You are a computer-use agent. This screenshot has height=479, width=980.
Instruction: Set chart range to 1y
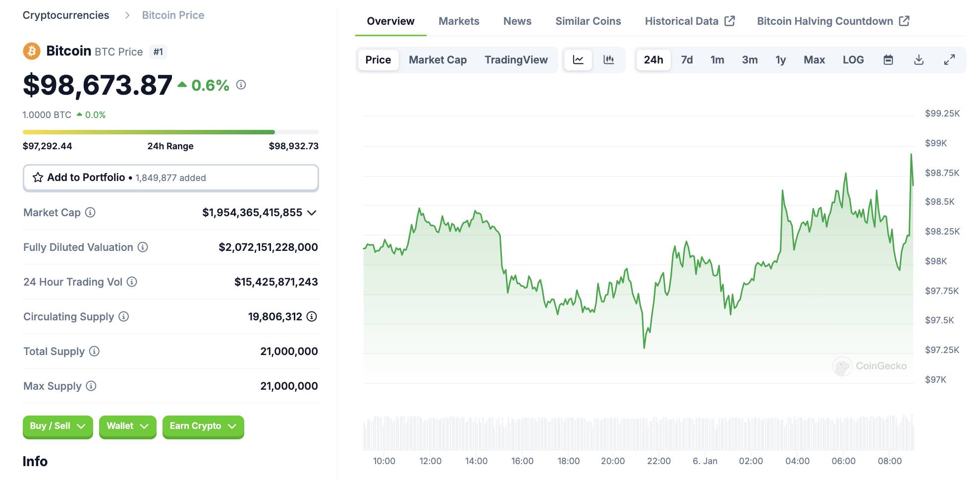tap(781, 60)
